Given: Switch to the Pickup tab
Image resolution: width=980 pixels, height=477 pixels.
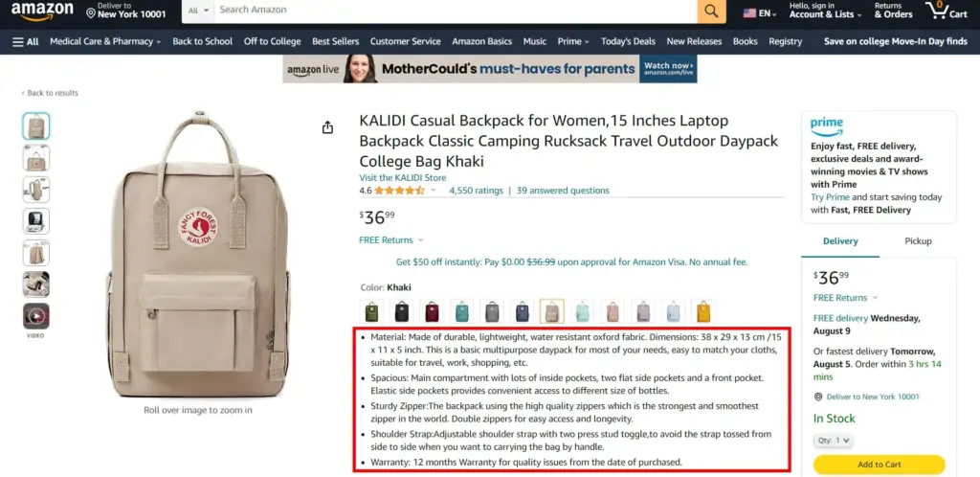Looking at the screenshot, I should pyautogui.click(x=918, y=241).
